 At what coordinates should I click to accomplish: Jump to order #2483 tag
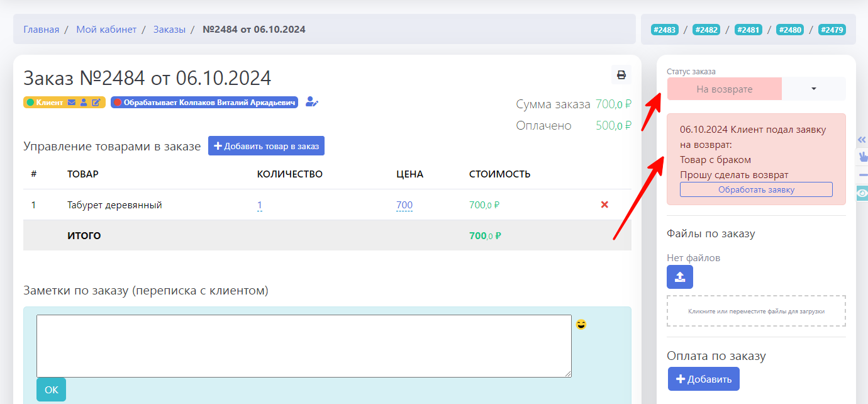664,30
